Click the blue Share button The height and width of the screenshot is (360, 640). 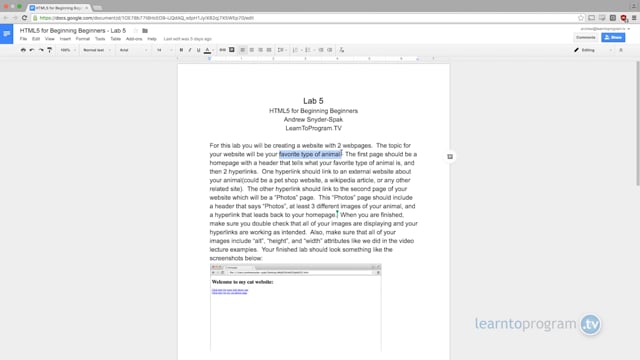[x=613, y=37]
